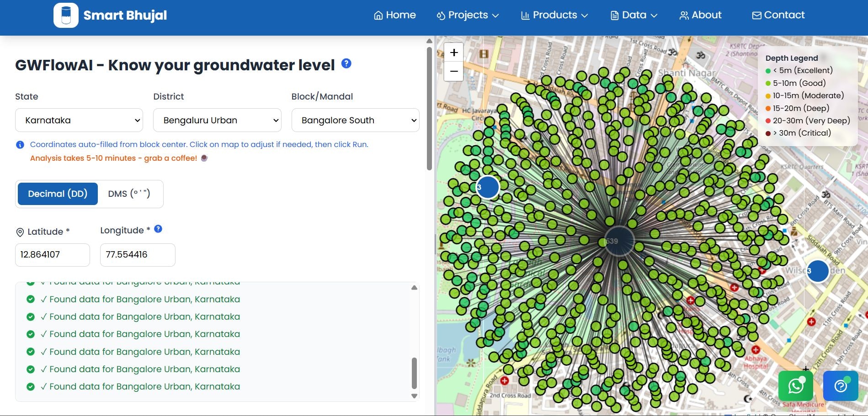Click the log panel scroll-down arrow
This screenshot has width=868, height=416.
click(x=414, y=396)
